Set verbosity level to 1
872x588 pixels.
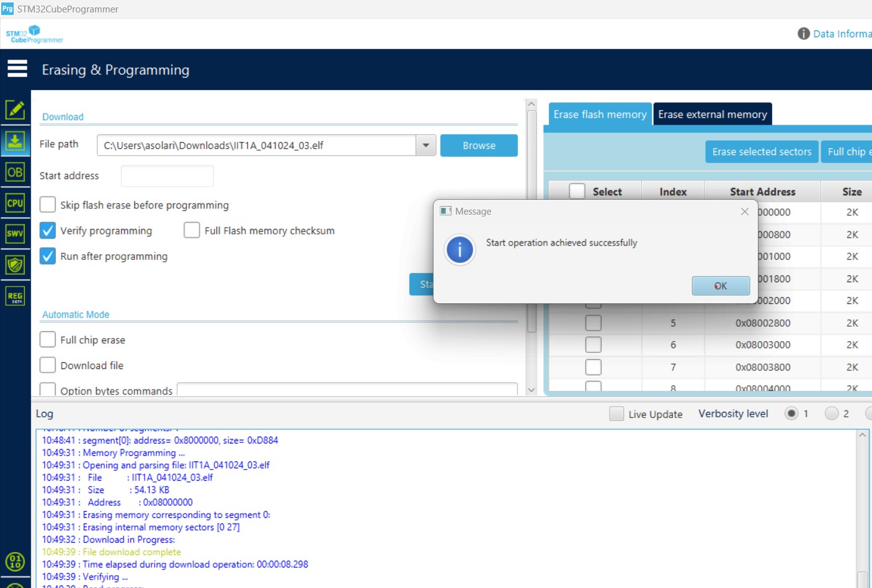click(x=791, y=413)
